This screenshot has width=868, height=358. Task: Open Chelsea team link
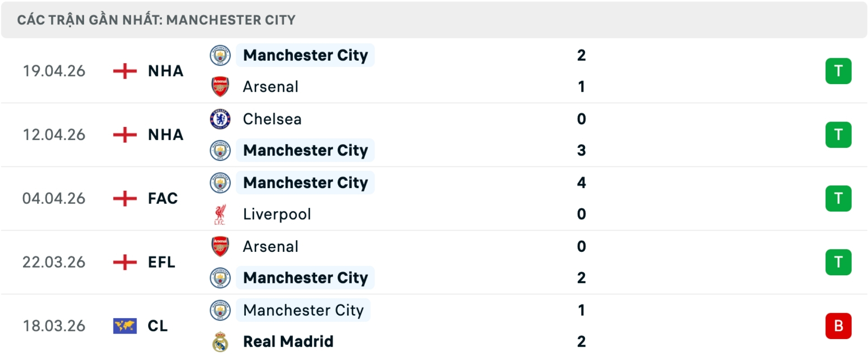tap(272, 119)
